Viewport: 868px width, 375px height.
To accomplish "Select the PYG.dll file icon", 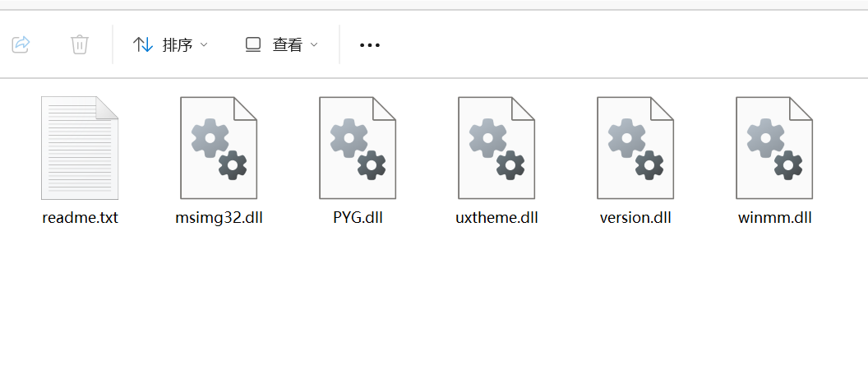I will [x=358, y=148].
